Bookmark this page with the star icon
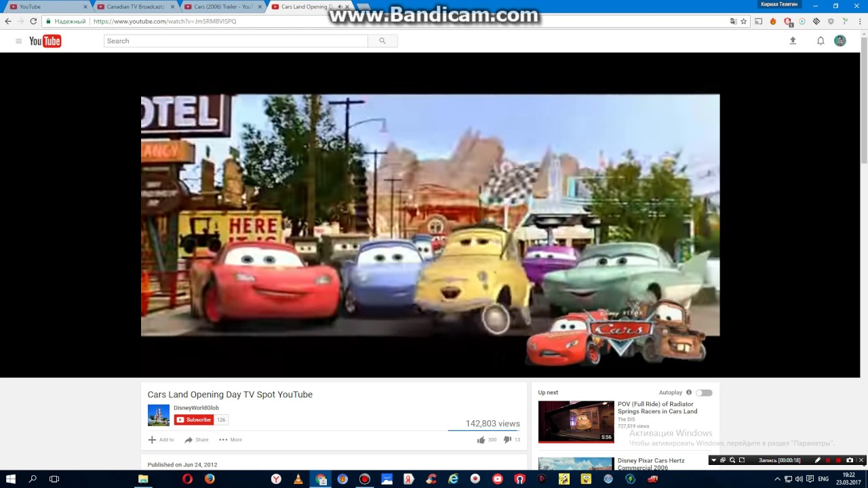The width and height of the screenshot is (868, 488). click(744, 21)
